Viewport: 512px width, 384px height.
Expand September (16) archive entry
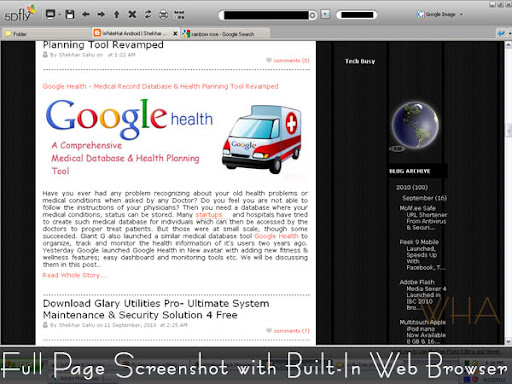pyautogui.click(x=424, y=198)
